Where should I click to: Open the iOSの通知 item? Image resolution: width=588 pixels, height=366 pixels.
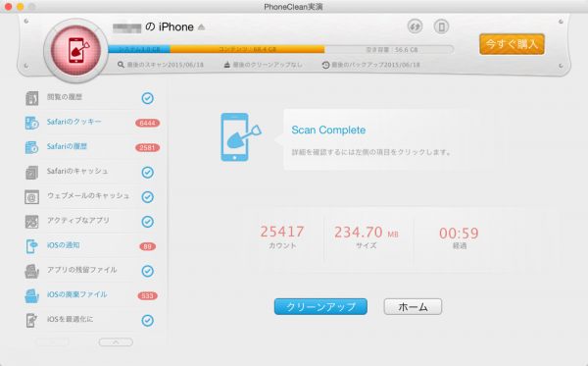(92, 246)
